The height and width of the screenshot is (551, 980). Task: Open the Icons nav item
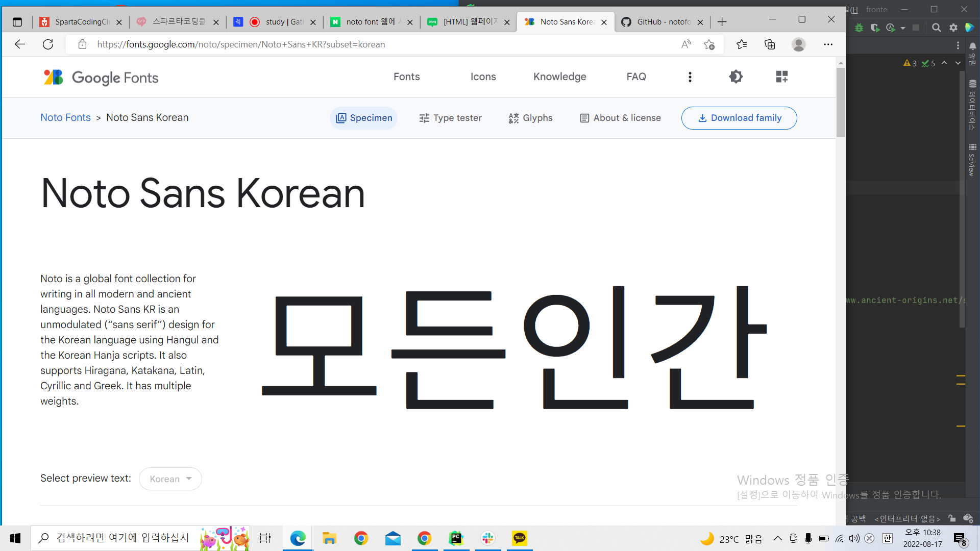pos(483,77)
